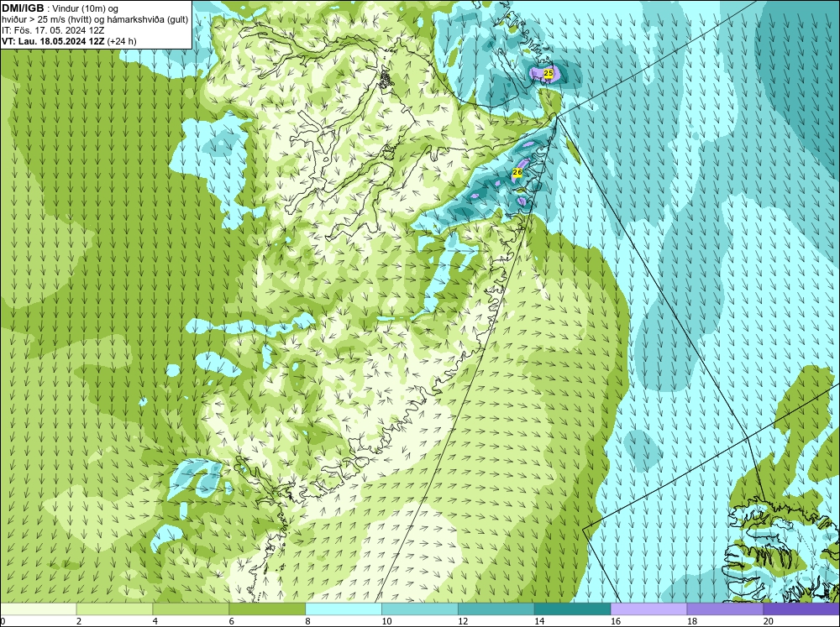Click the '(+24 h)' forecast offset text
This screenshot has height=627, width=840.
(122, 41)
